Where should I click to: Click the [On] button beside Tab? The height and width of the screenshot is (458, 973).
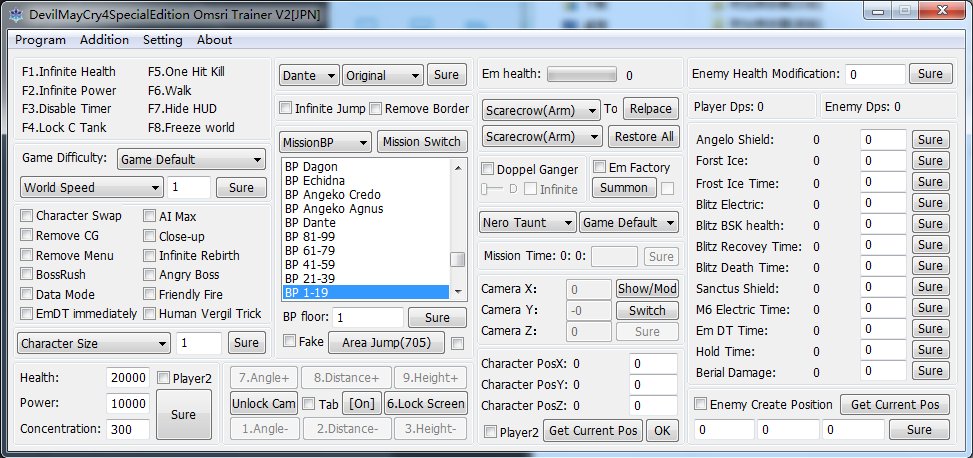pos(362,404)
